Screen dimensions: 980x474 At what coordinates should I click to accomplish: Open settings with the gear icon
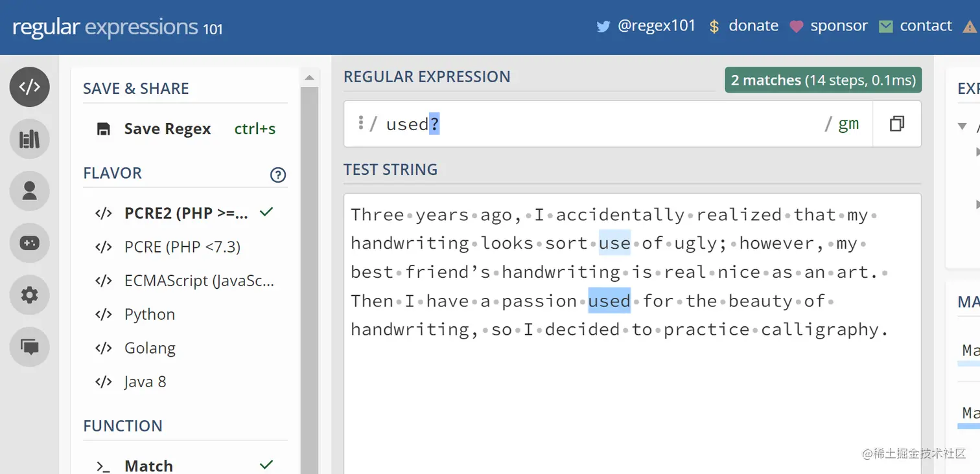(29, 295)
